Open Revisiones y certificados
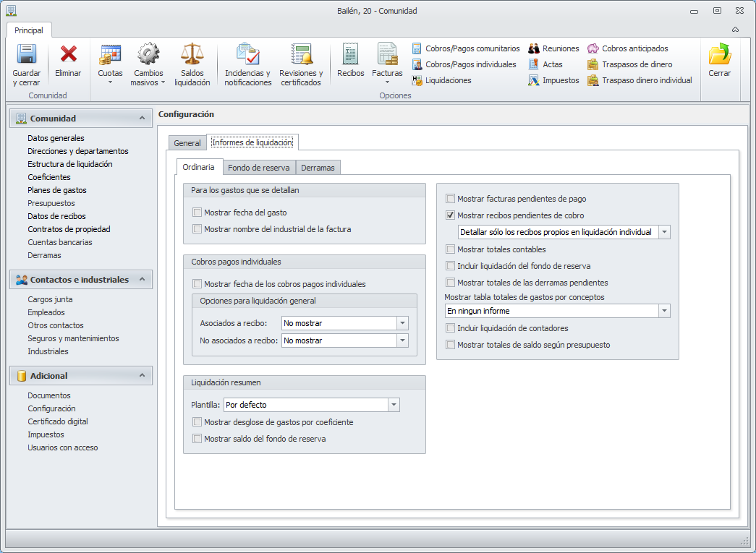This screenshot has width=756, height=553. click(301, 55)
